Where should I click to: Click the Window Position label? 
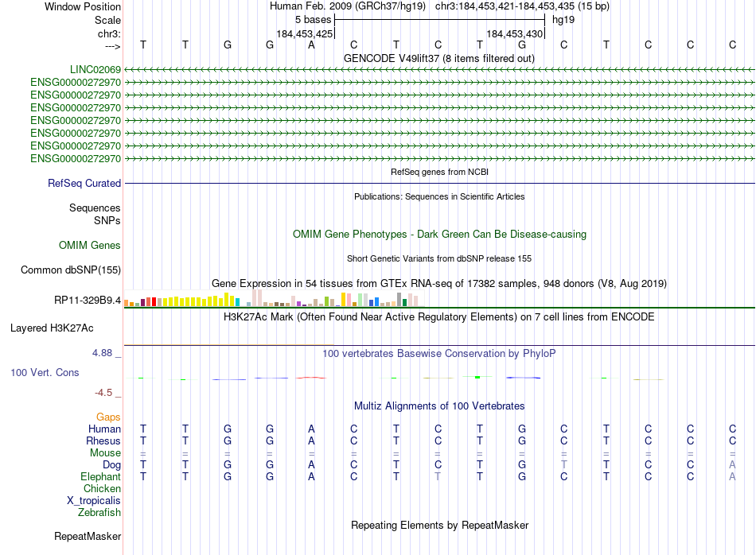click(83, 6)
